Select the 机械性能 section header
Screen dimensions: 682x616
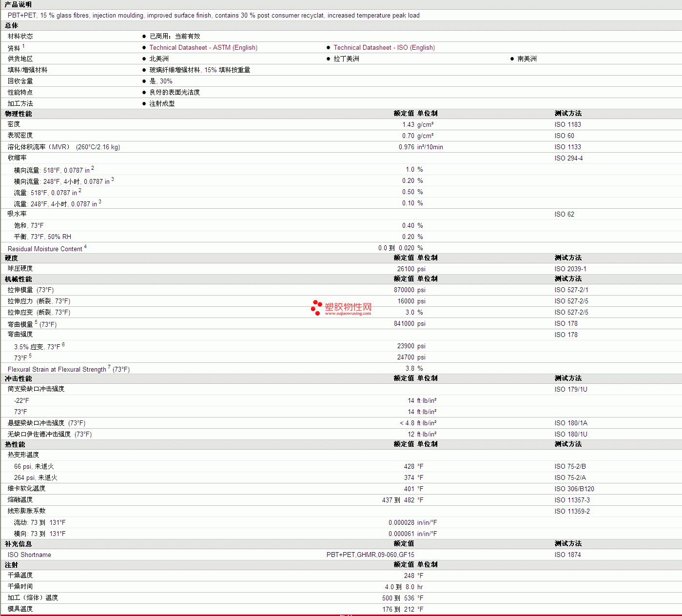[x=18, y=279]
